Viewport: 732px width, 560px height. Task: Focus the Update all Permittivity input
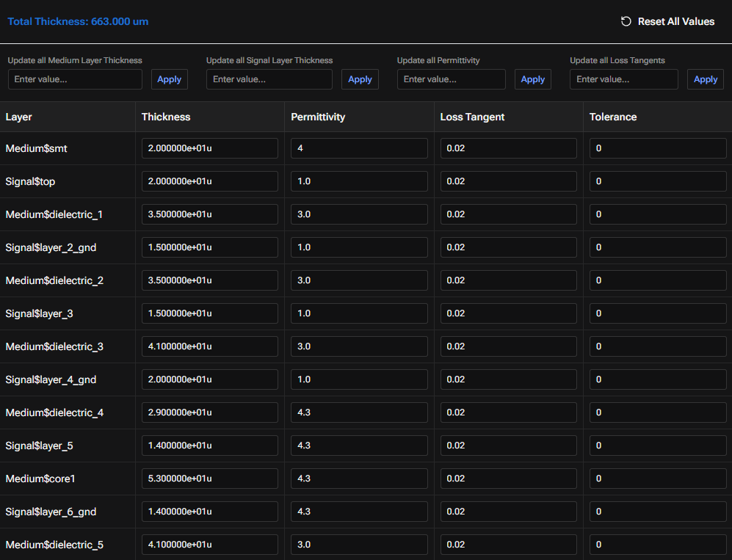452,79
